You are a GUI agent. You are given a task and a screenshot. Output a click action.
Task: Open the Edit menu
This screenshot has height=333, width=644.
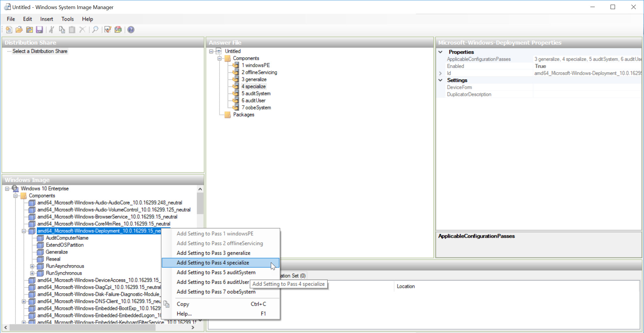coord(28,19)
